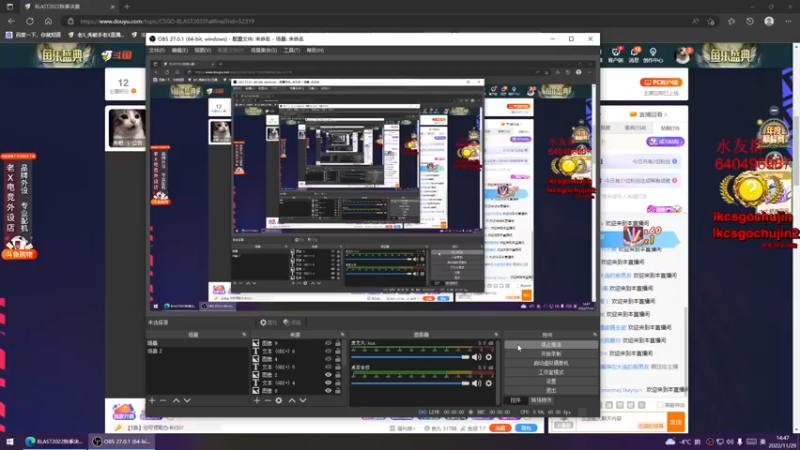Select the 场景 2 entry in Scenes list
Screen dimensions: 800x450
point(196,351)
